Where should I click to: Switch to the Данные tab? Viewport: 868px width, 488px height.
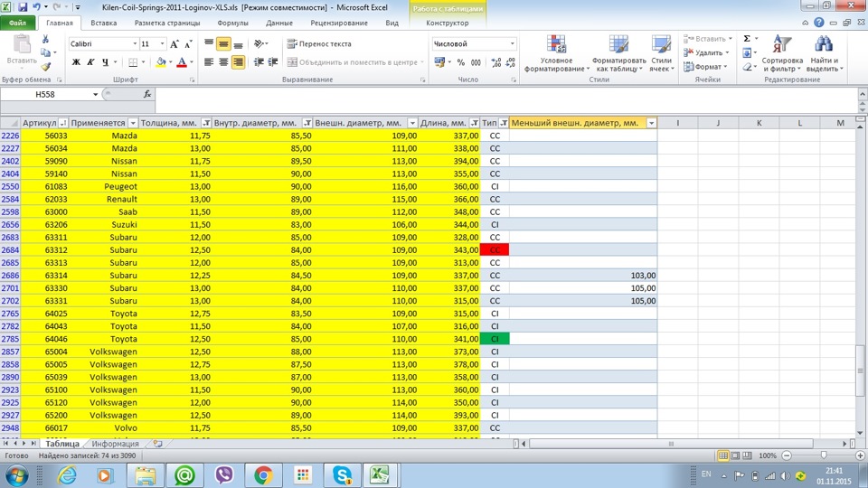(279, 23)
